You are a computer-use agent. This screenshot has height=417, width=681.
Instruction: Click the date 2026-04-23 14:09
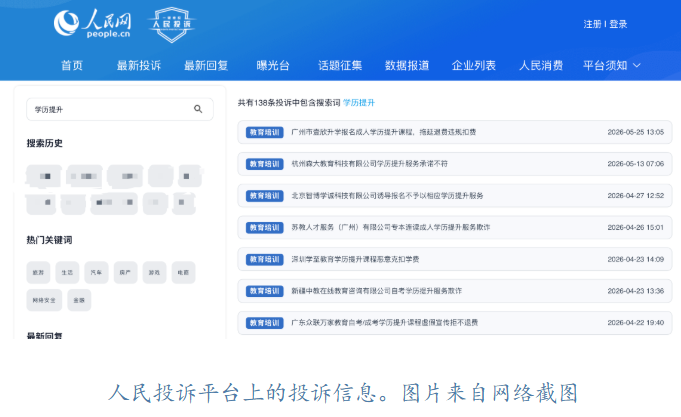click(635, 259)
